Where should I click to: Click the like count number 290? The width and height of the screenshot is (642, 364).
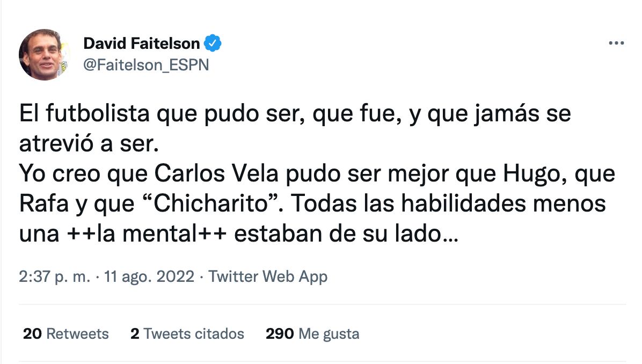click(280, 334)
